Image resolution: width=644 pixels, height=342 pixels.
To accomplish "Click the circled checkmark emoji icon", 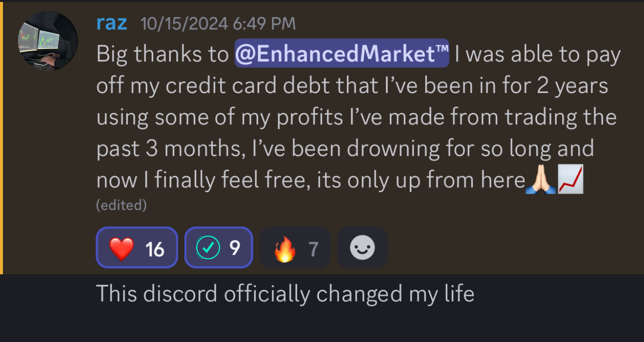I will click(208, 248).
